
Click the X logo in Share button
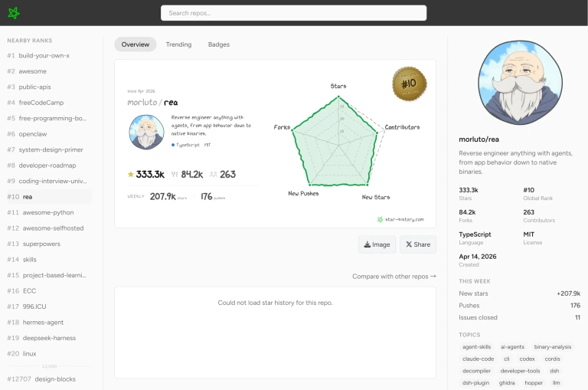point(409,244)
